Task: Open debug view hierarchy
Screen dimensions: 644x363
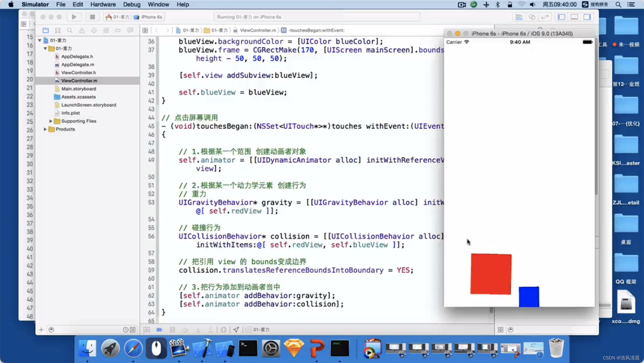Action: [x=224, y=329]
